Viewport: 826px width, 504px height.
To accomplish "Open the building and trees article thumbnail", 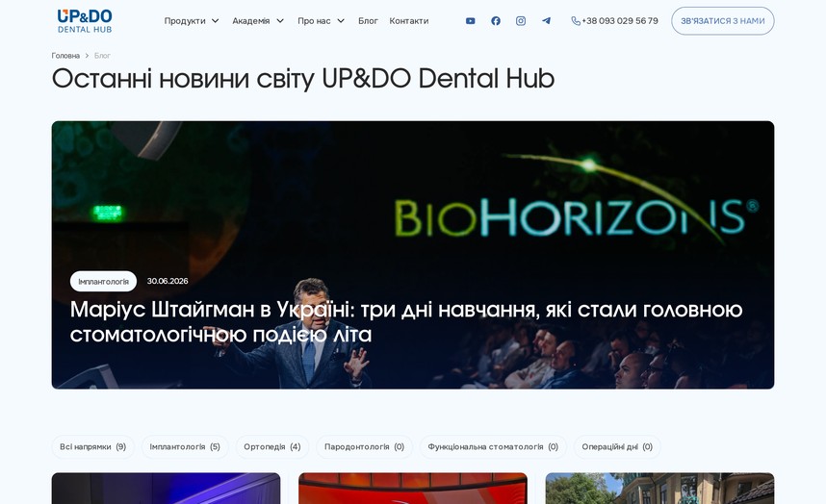I will tap(659, 489).
